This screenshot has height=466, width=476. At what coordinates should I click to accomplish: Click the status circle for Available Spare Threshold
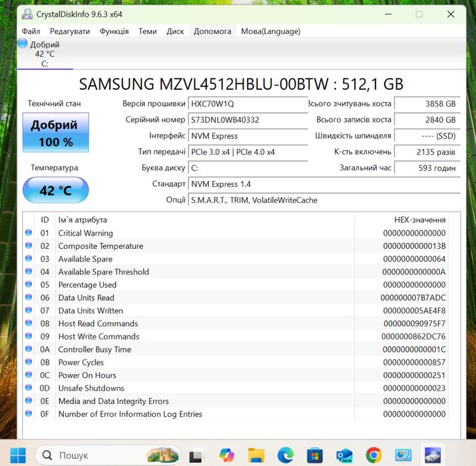(x=29, y=271)
